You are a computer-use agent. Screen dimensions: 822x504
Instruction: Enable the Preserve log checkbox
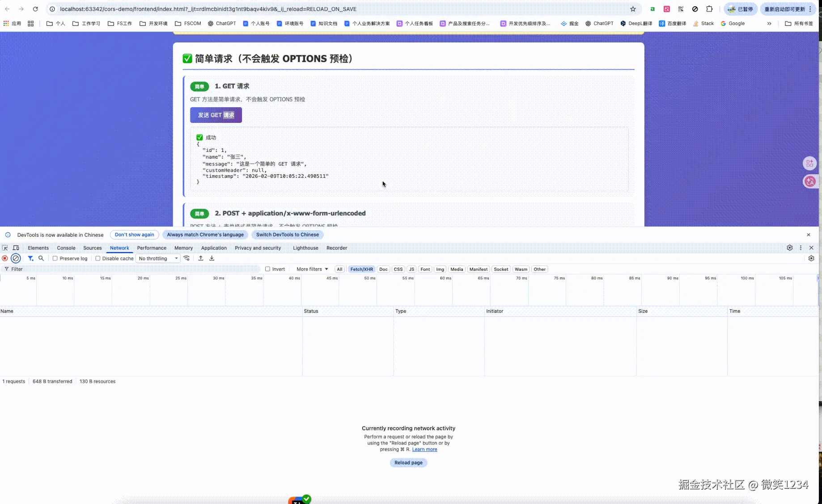point(55,258)
